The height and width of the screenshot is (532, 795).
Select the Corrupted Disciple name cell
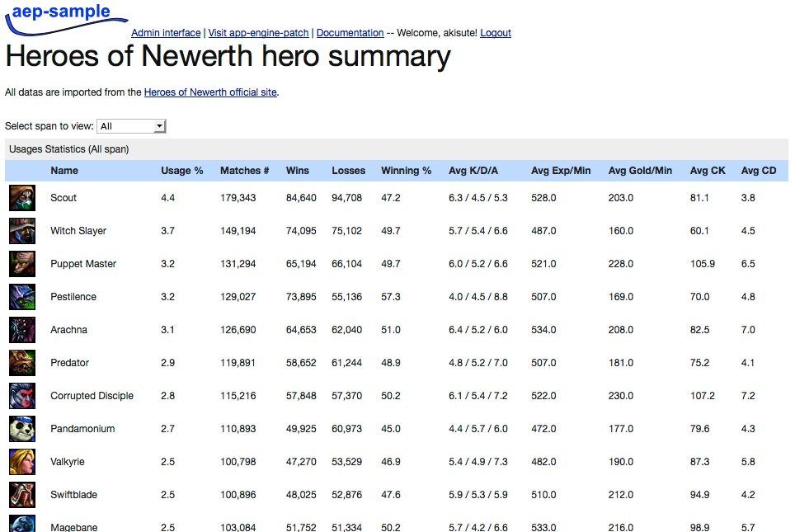(92, 396)
